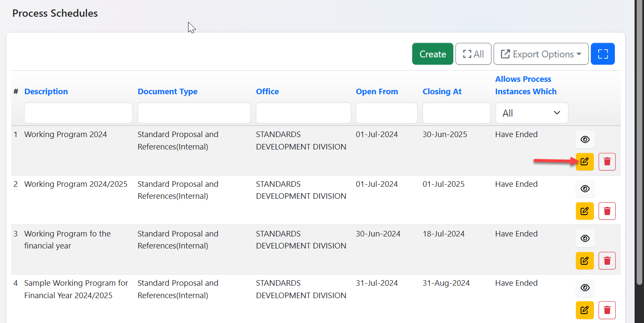Sort by Description column header

coord(46,91)
